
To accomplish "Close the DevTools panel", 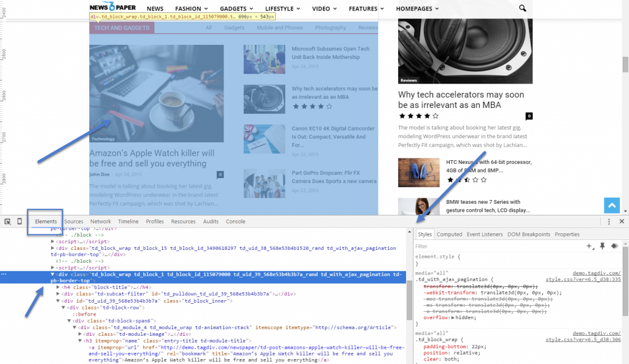I will click(x=622, y=222).
